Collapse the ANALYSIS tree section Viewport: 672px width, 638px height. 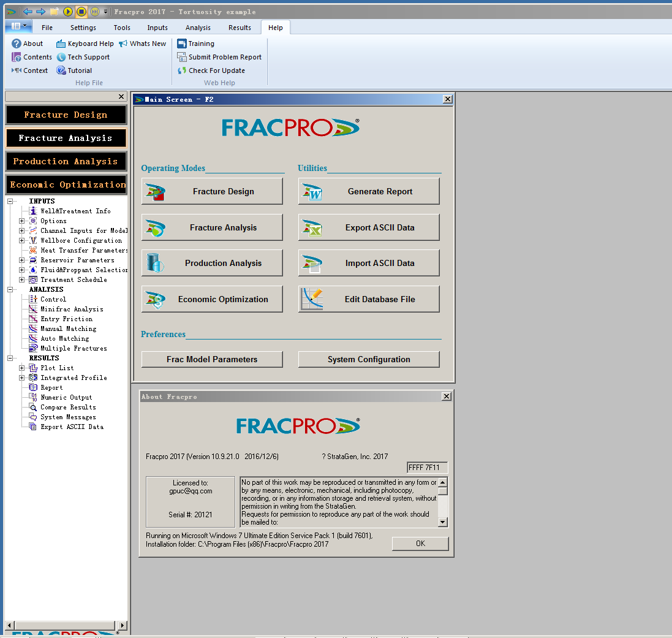(10, 289)
